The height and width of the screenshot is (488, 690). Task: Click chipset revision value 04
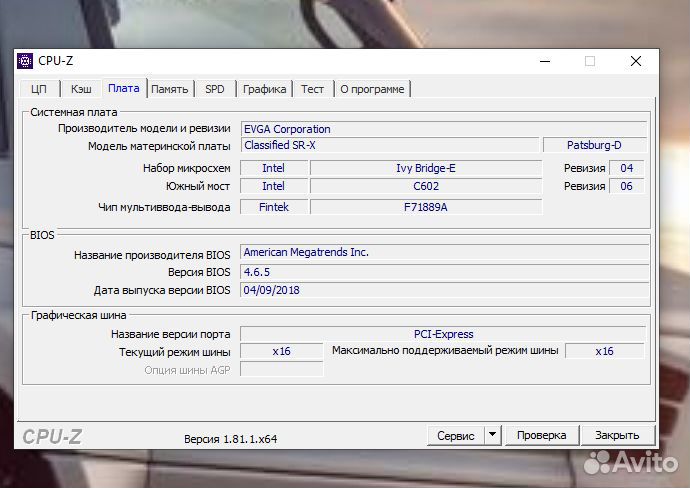point(627,168)
